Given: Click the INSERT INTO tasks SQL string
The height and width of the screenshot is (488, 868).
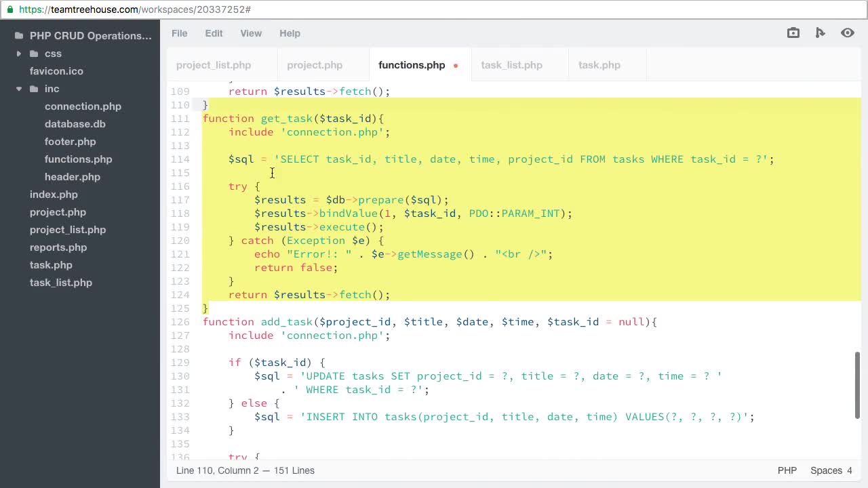Looking at the screenshot, I should tap(524, 417).
